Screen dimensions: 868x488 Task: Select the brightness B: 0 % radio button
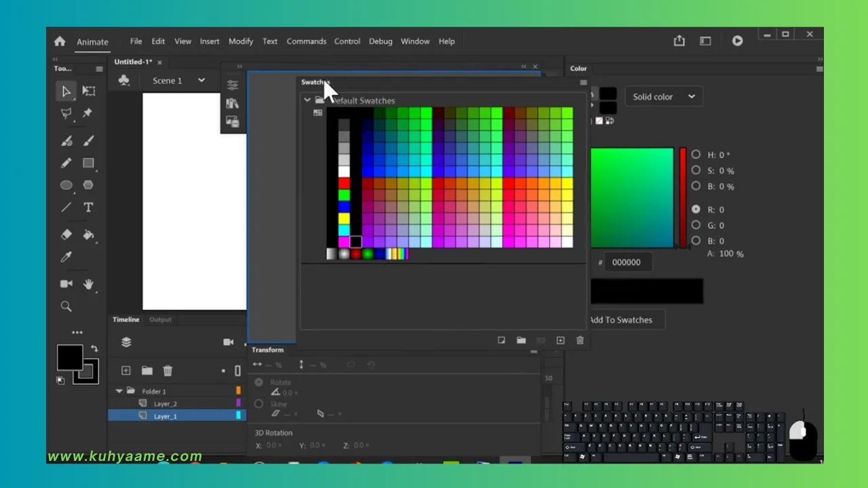(696, 186)
